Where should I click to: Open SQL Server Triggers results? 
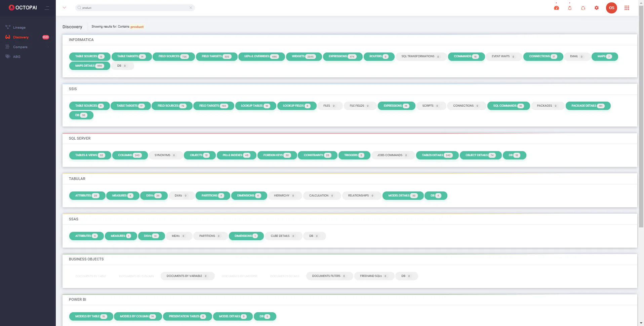click(x=354, y=155)
